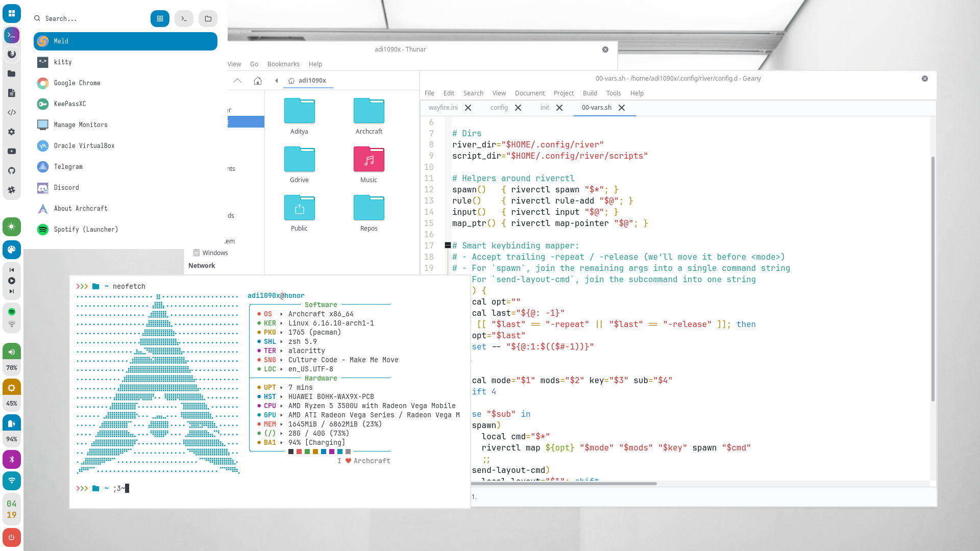Open Google Chrome from the launcher list
The width and height of the screenshot is (980, 551).
(77, 83)
